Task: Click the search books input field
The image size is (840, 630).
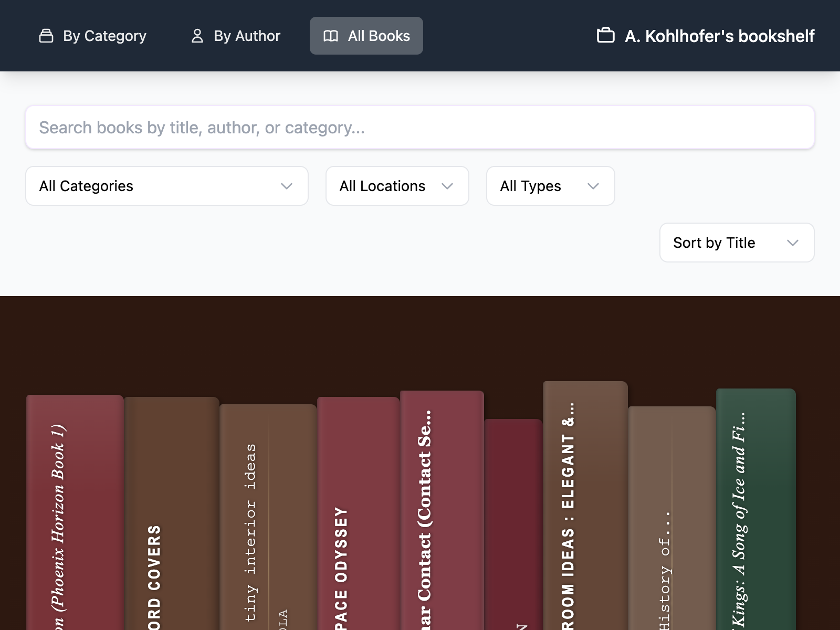Action: [420, 127]
